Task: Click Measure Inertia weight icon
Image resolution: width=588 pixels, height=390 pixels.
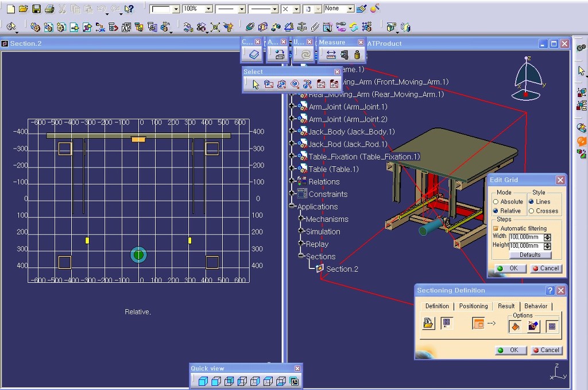Action: pyautogui.click(x=357, y=55)
